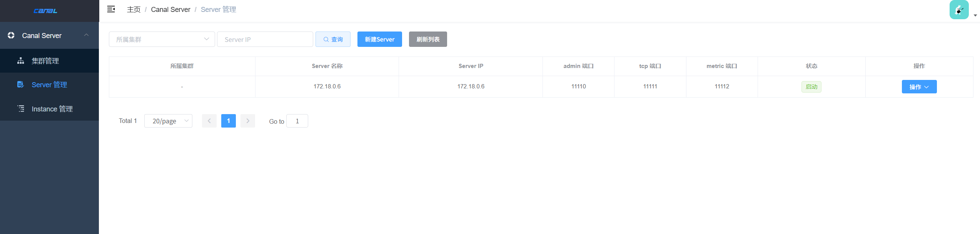Go to 主页 breadcrumb link
980x234 pixels.
(x=134, y=10)
